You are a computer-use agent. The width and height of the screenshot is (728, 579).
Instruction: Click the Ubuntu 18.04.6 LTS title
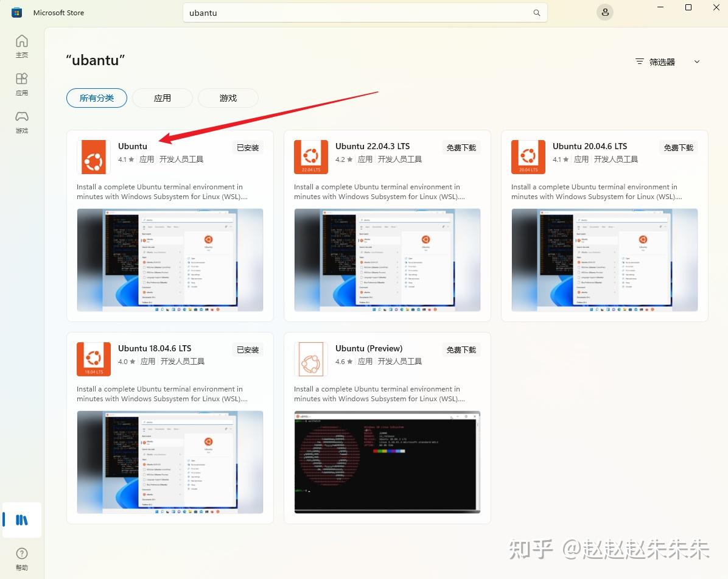[155, 348]
